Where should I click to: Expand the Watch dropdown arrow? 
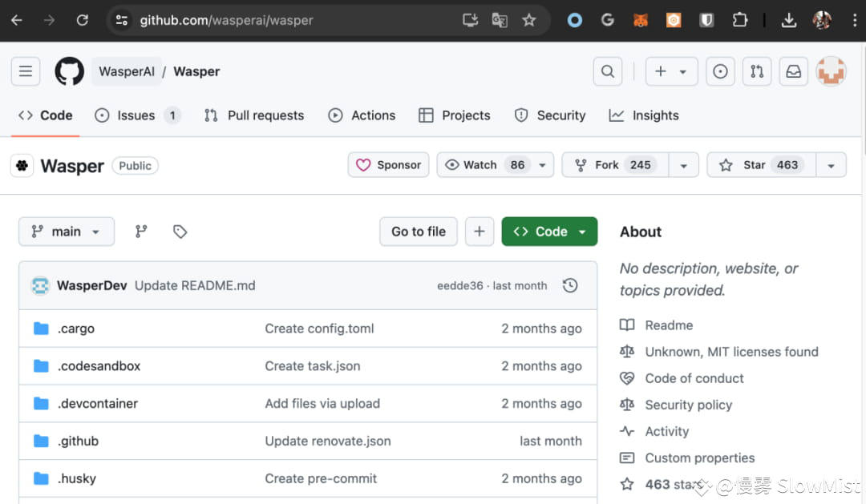(x=542, y=165)
